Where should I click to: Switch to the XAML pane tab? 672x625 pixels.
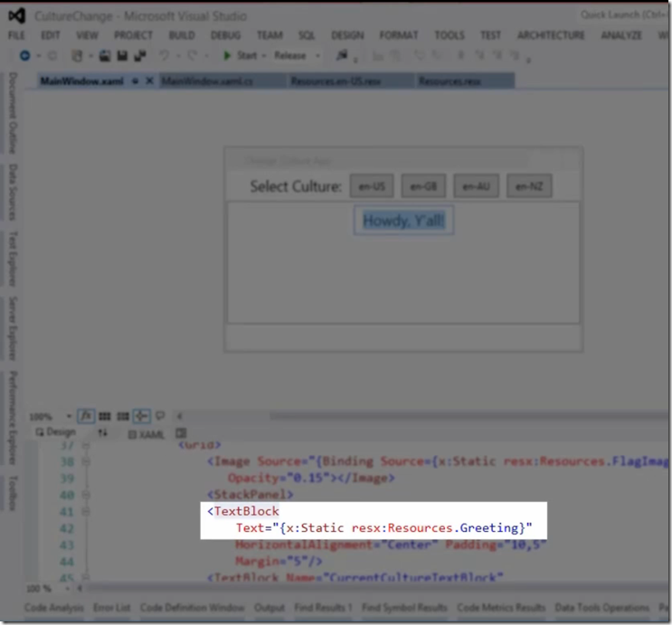click(147, 434)
